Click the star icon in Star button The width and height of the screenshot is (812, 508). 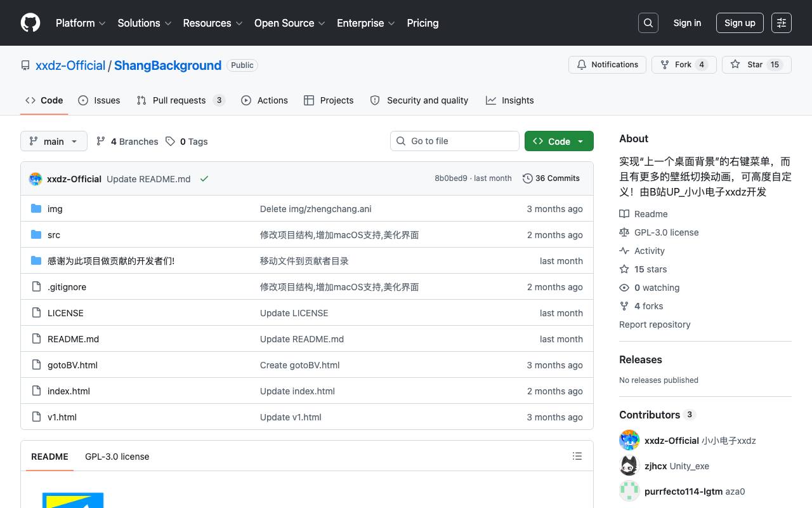tap(735, 65)
